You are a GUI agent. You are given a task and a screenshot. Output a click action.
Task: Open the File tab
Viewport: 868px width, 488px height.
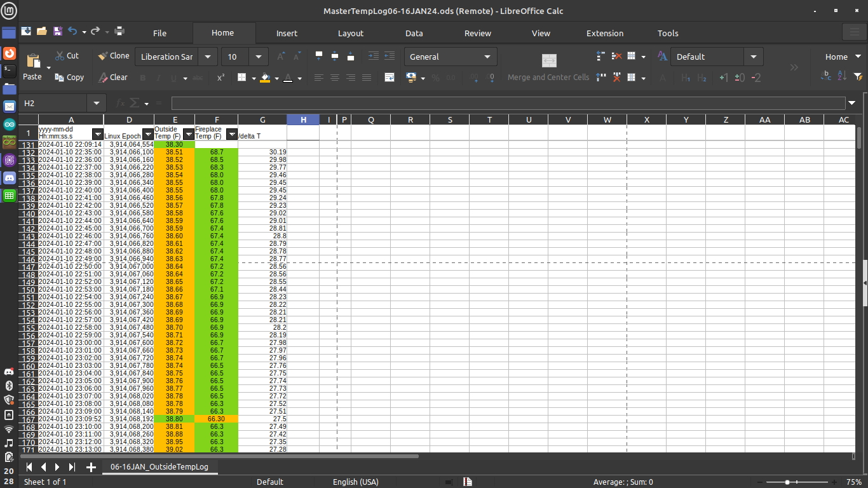tap(160, 33)
